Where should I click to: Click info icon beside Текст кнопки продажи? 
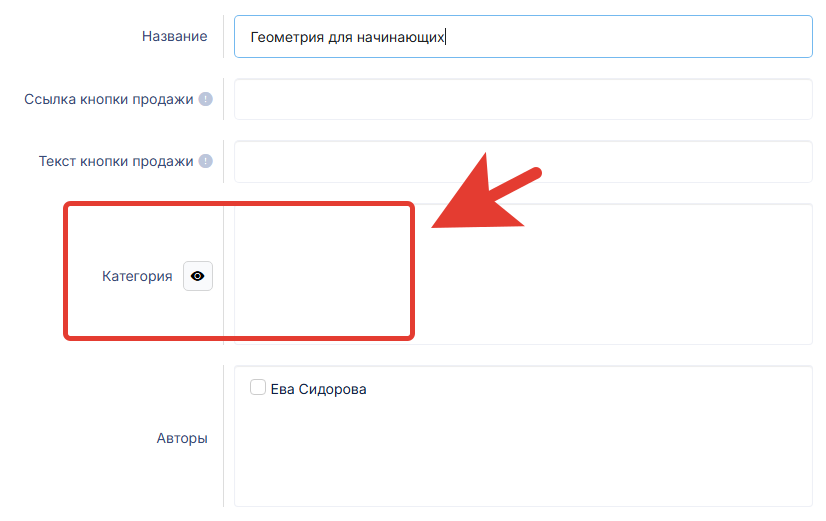pyautogui.click(x=206, y=161)
